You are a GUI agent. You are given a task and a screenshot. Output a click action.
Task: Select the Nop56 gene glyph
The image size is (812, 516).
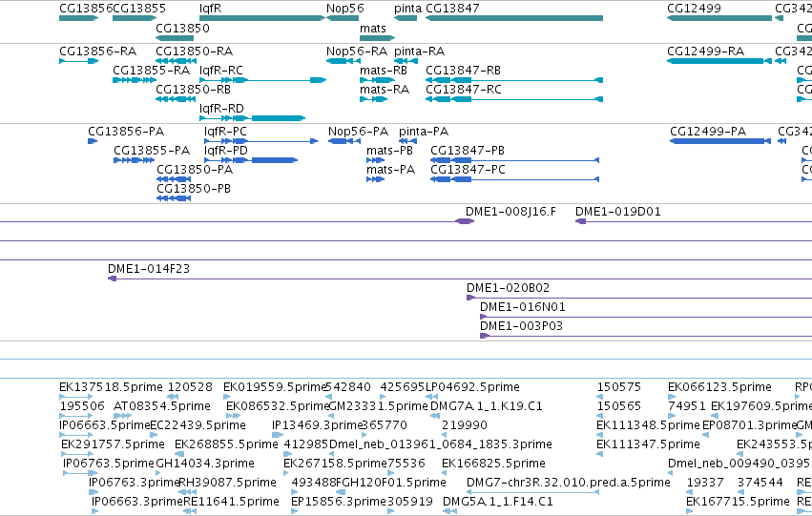tap(343, 18)
